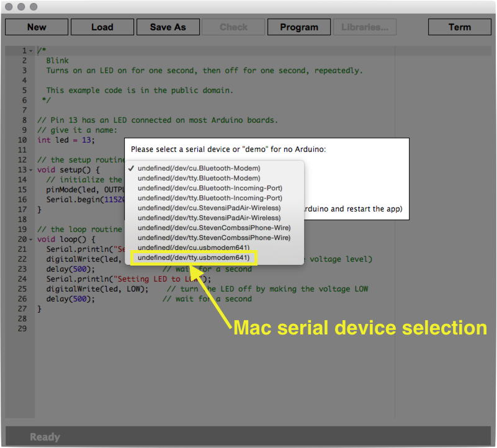
Task: Click the 'Please select a serial device' prompt text
Action: click(x=228, y=150)
